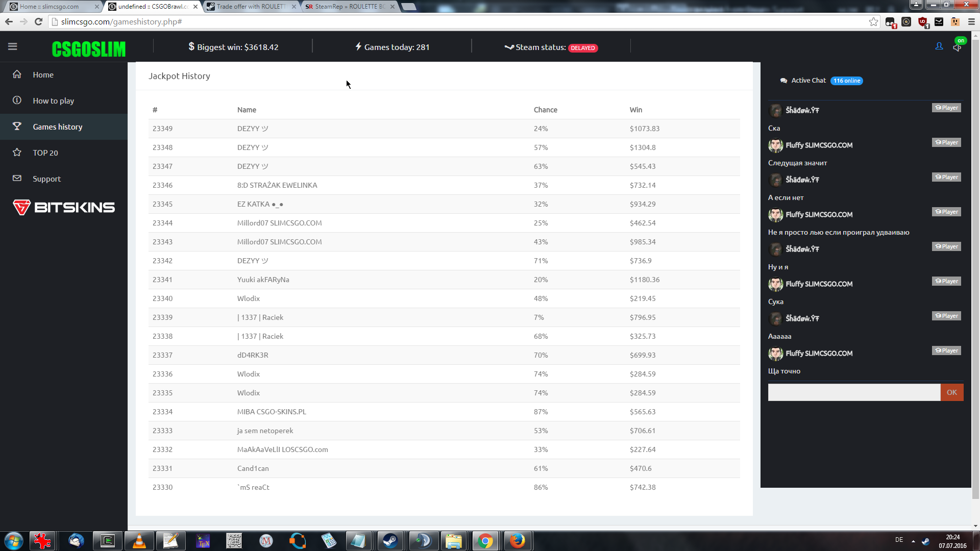Bookmark page with star icon
980x551 pixels.
[873, 22]
